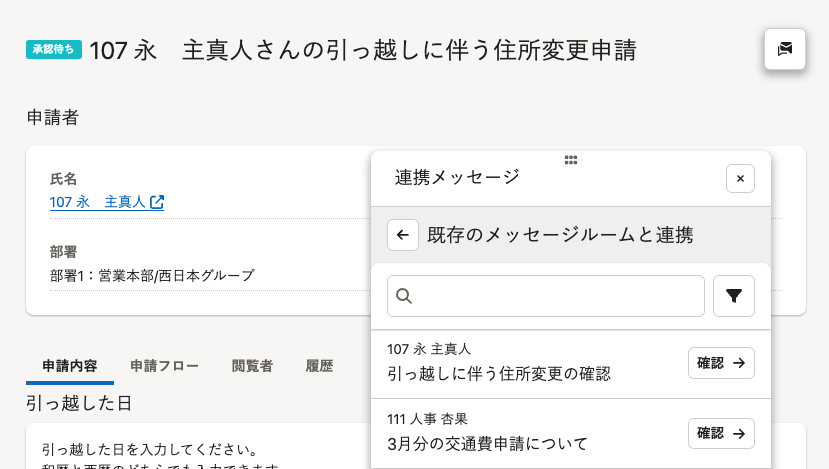Open applicant profile link 107 永 主真人
Image resolution: width=829 pixels, height=469 pixels.
(98, 202)
